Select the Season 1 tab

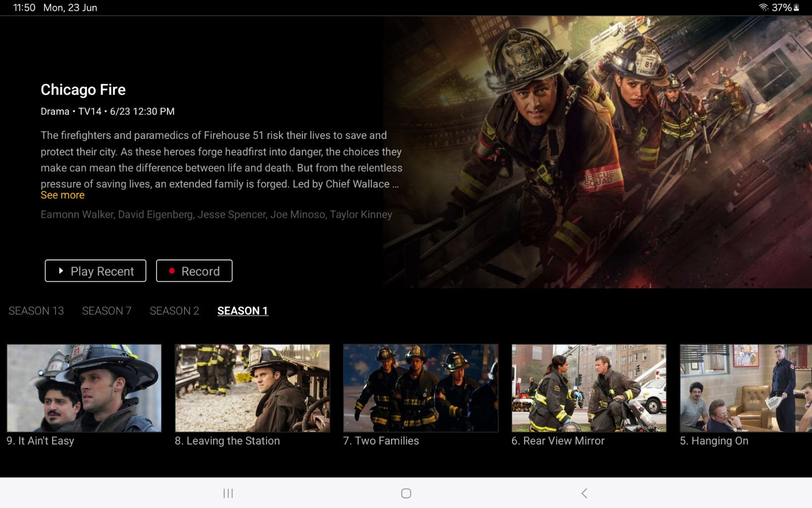click(242, 311)
